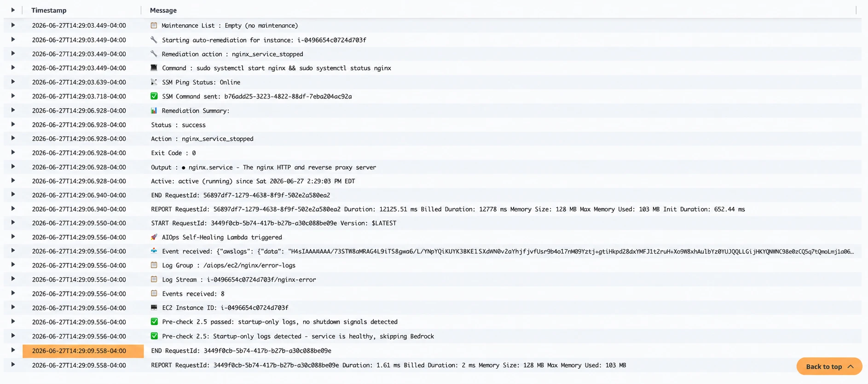Image resolution: width=868 pixels, height=384 pixels.
Task: Click the Message column header
Action: [163, 10]
